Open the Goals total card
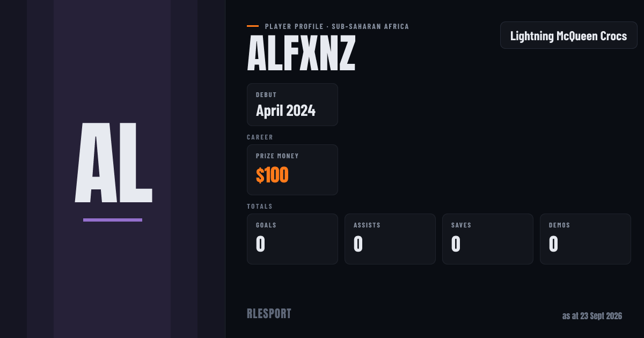This screenshot has width=644, height=338. (292, 239)
